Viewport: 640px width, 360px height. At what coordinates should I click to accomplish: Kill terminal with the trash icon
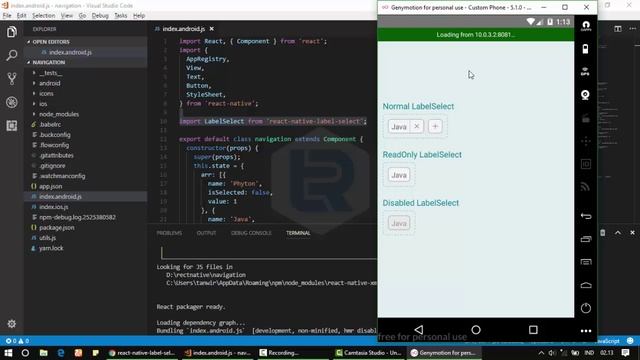[x=602, y=233]
